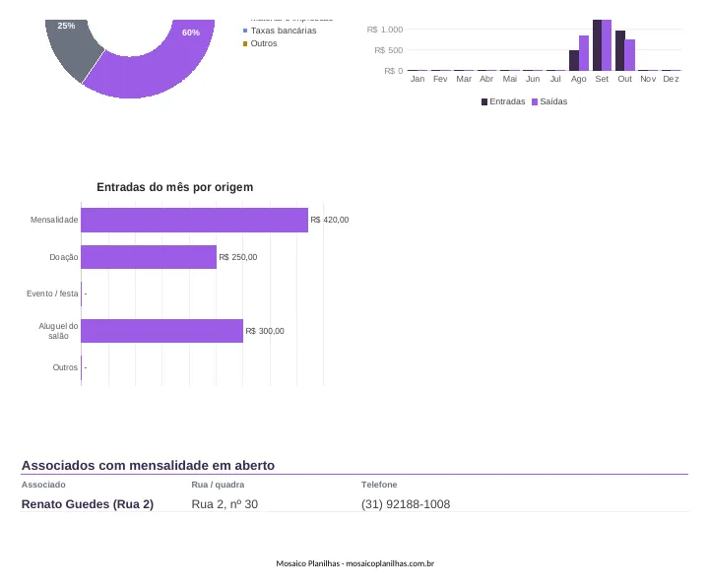
Task: Select the R$ 500 axis value
Action: pyautogui.click(x=388, y=50)
